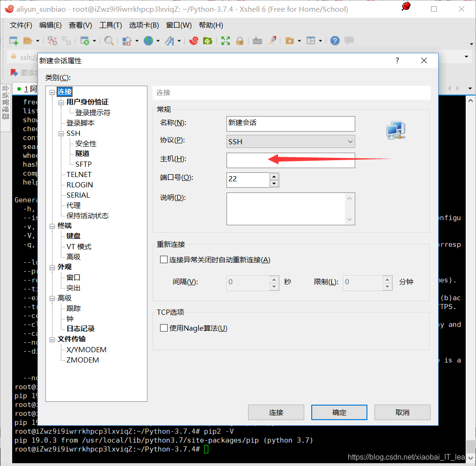Viewport: 476px width, 466px height.
Task: Click the Open Session folder icon
Action: tap(28, 41)
